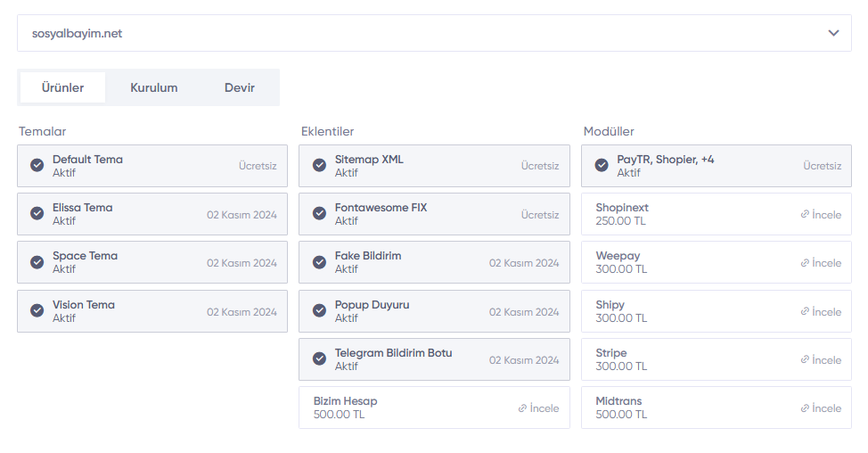Open İncele link for Stripe module

click(x=821, y=360)
